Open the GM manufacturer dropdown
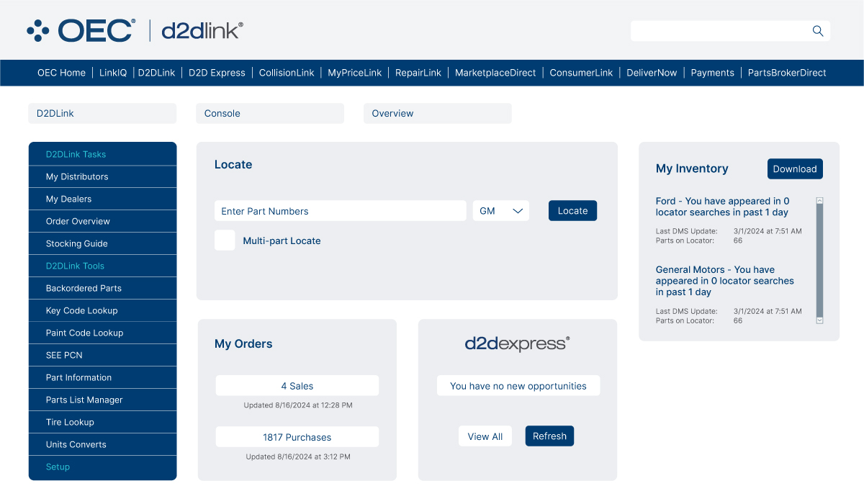 click(501, 211)
